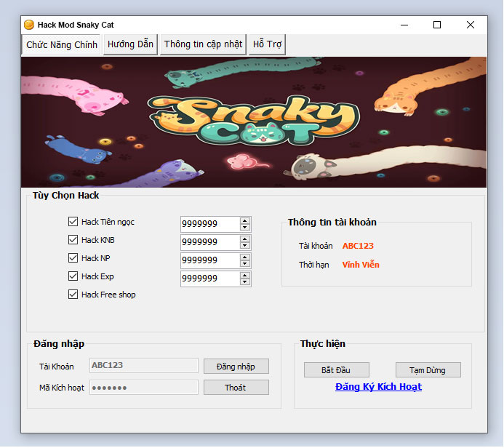Image resolution: width=504 pixels, height=448 pixels.
Task: Increase the Hack NP value with up arrow
Action: (245, 257)
